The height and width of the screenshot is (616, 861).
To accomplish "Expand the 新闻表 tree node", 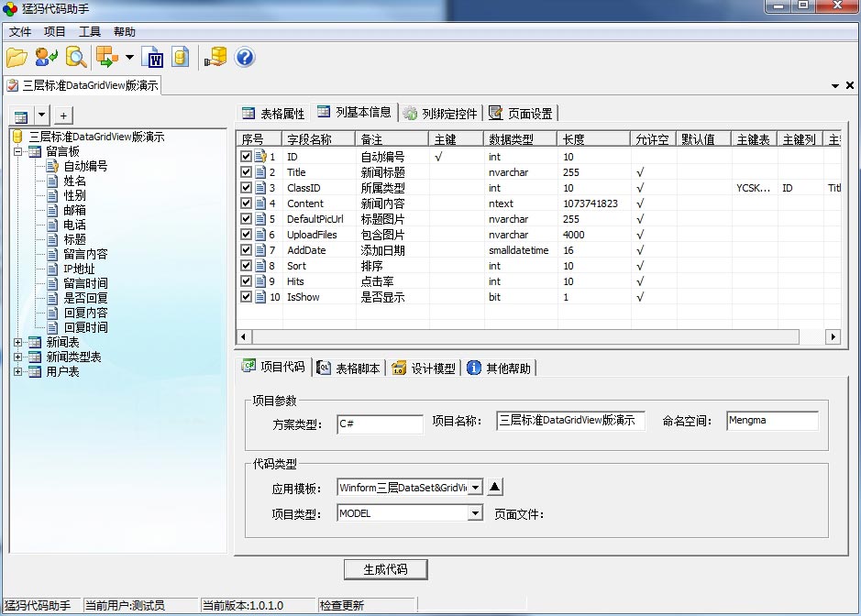I will coord(18,342).
